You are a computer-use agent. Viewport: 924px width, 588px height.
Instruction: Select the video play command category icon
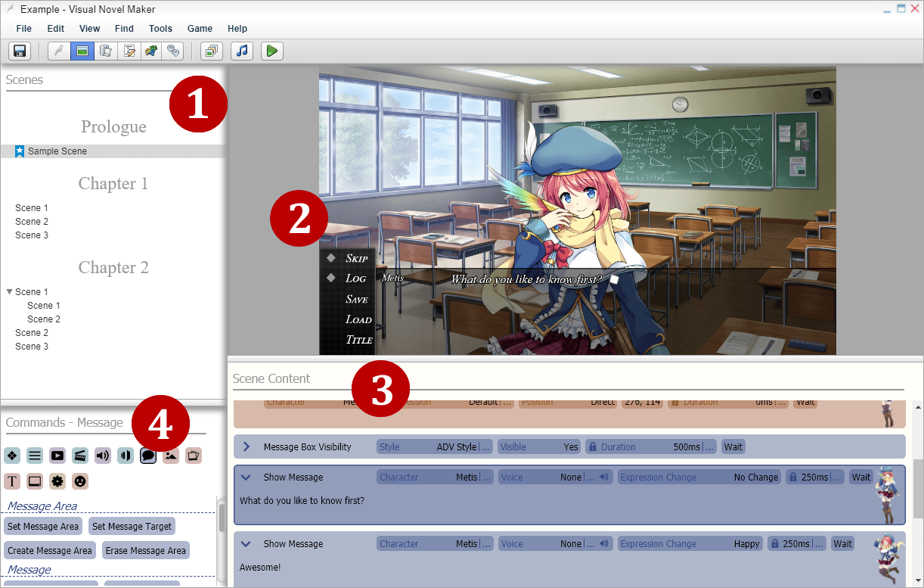click(x=57, y=456)
